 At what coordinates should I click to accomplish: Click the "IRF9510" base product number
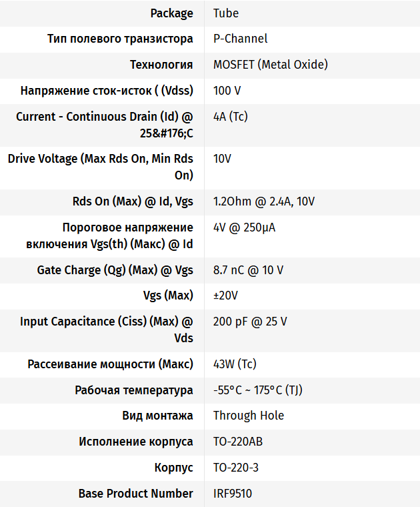(x=233, y=494)
